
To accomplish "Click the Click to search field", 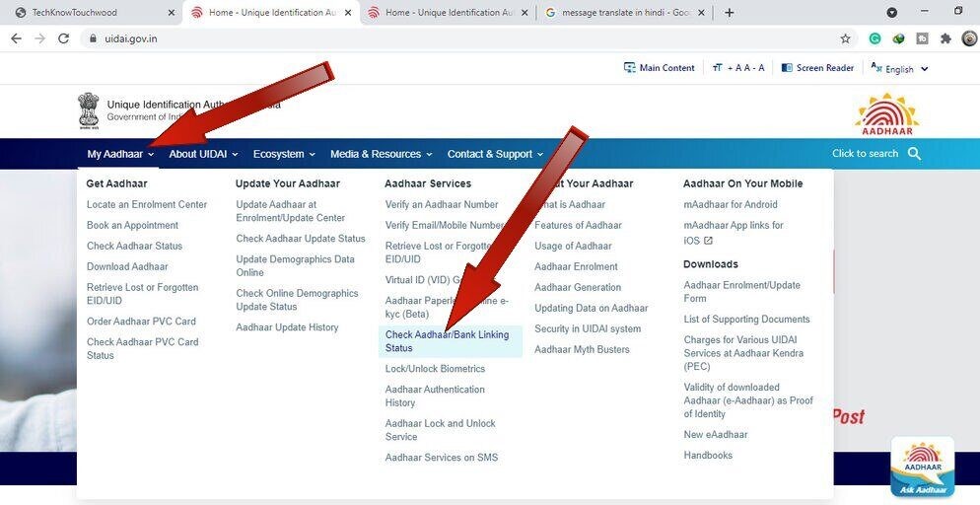I will tap(865, 154).
